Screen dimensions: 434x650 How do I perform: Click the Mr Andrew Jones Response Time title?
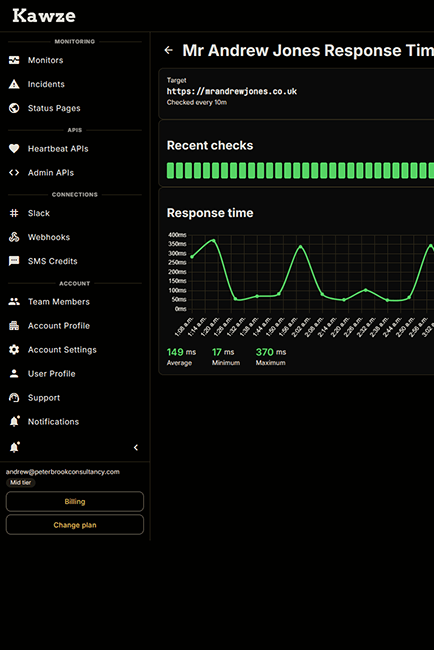308,51
